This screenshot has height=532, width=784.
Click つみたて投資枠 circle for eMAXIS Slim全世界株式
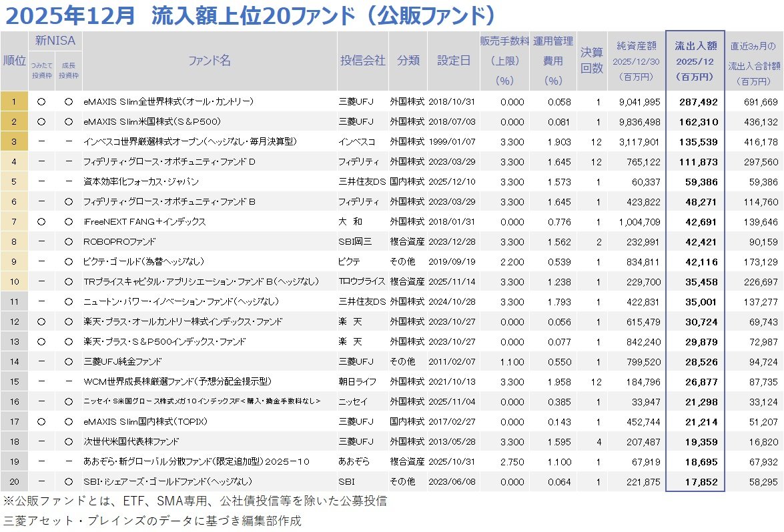tap(41, 102)
